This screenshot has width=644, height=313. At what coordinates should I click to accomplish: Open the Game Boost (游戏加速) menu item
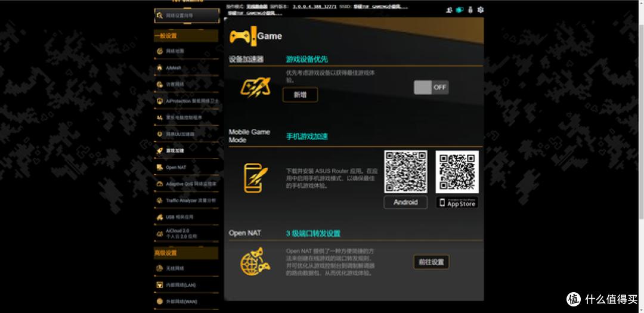[x=187, y=151]
